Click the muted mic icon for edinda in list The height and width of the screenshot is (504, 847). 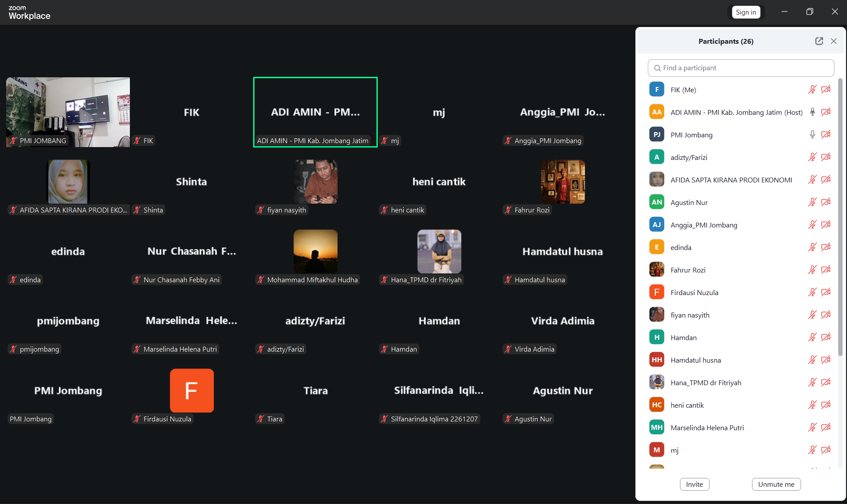[812, 247]
